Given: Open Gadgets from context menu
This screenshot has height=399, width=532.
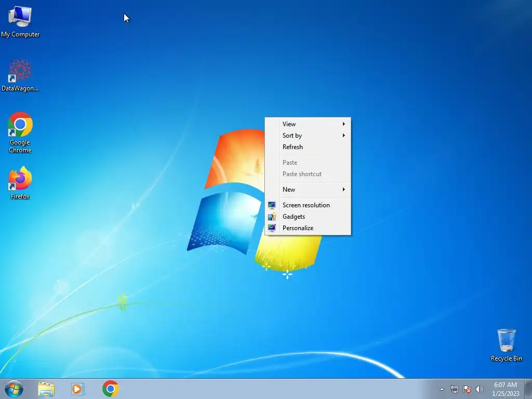Looking at the screenshot, I should [x=308, y=217].
